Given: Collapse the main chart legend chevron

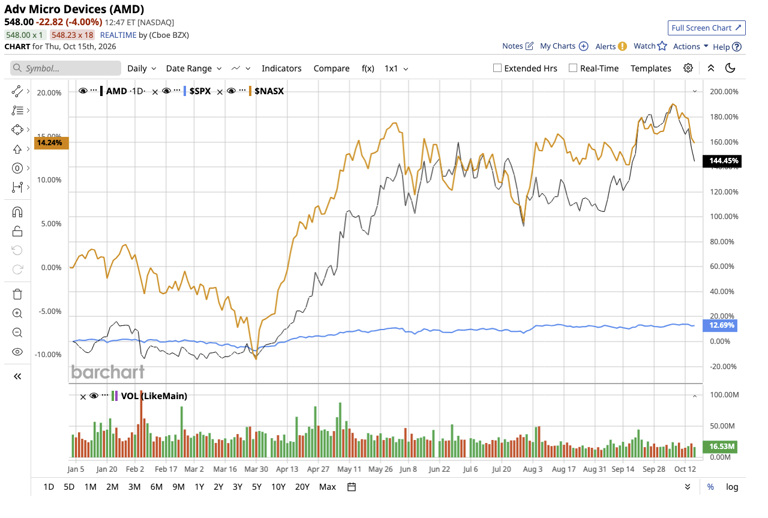Looking at the screenshot, I should coord(695,91).
